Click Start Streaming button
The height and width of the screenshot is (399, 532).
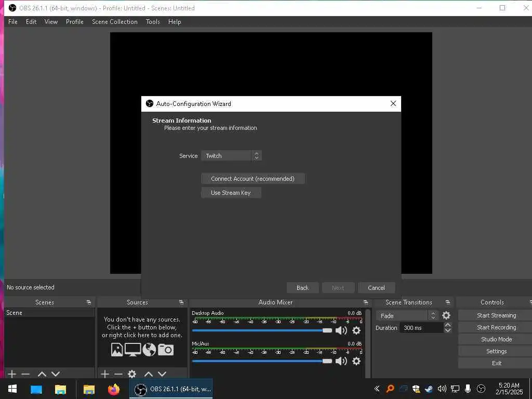496,315
